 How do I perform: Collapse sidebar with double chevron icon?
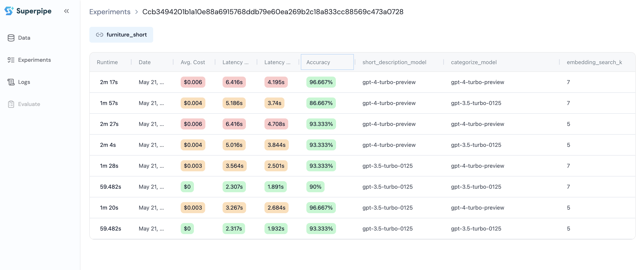66,11
